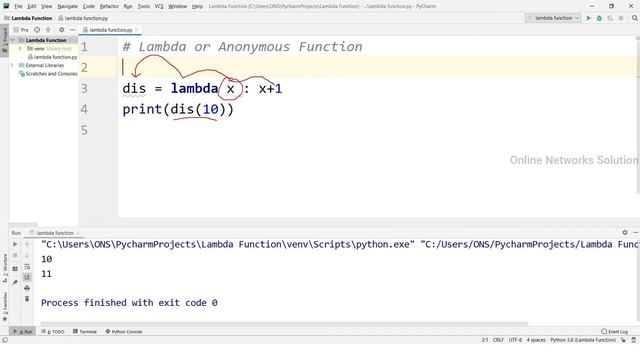The image size is (640, 360).
Task: Open Search Everywhere magnifier icon
Action: 635,18
